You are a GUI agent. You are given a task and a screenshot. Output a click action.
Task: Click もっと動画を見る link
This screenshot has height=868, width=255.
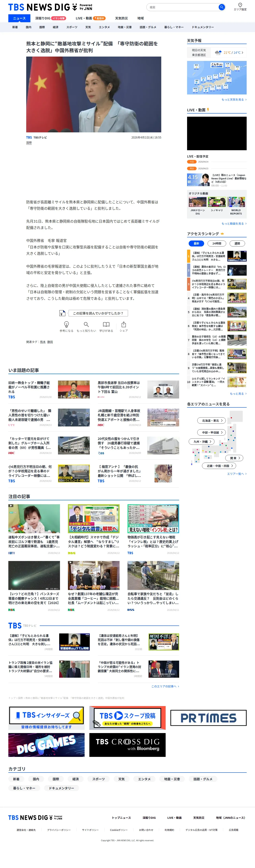tap(234, 224)
